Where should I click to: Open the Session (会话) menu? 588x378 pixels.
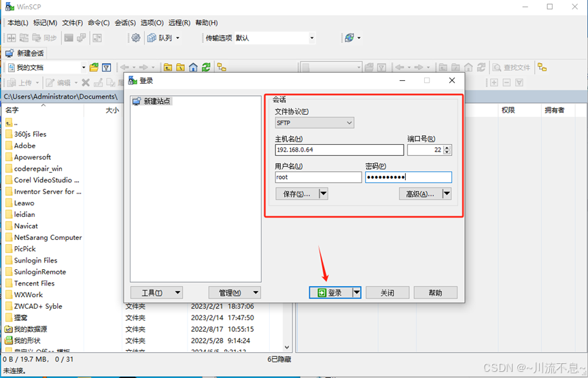point(125,23)
